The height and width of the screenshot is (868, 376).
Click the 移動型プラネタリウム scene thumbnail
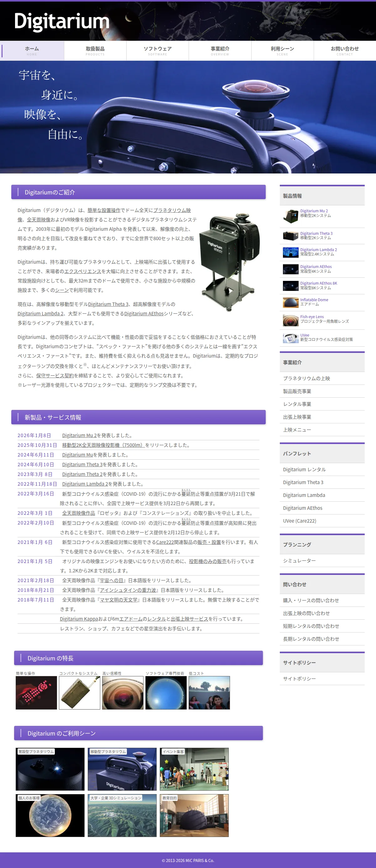click(x=122, y=769)
